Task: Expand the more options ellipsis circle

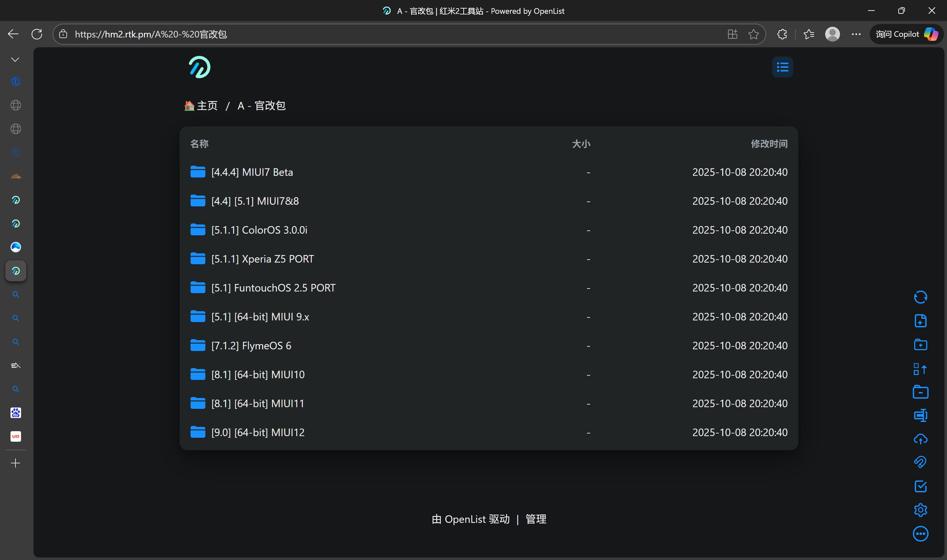Action: pos(920,534)
